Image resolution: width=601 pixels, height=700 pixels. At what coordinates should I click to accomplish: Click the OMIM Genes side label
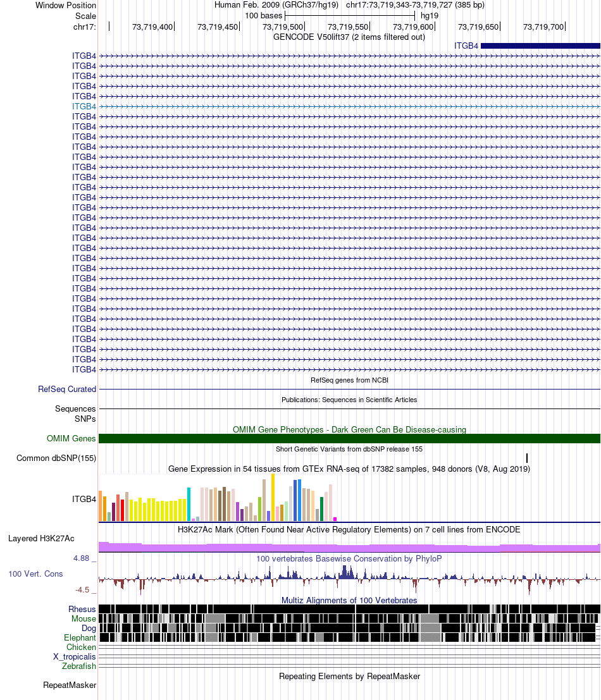(x=71, y=438)
